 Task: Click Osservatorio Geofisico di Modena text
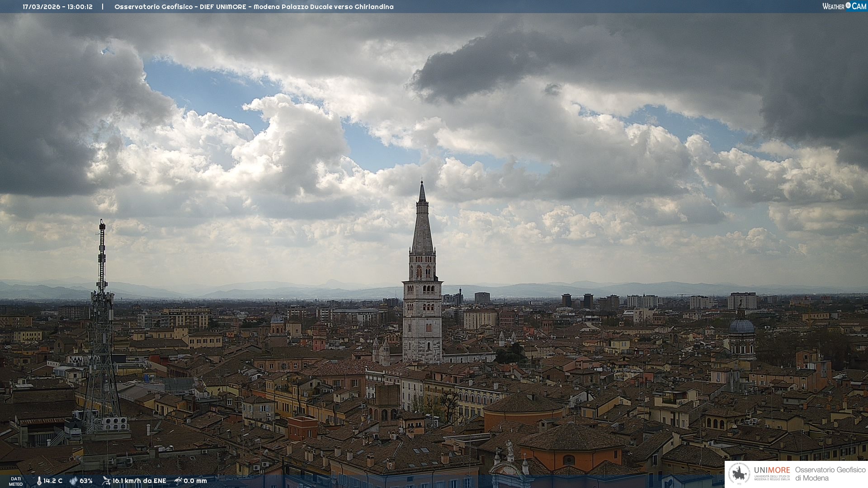click(830, 474)
